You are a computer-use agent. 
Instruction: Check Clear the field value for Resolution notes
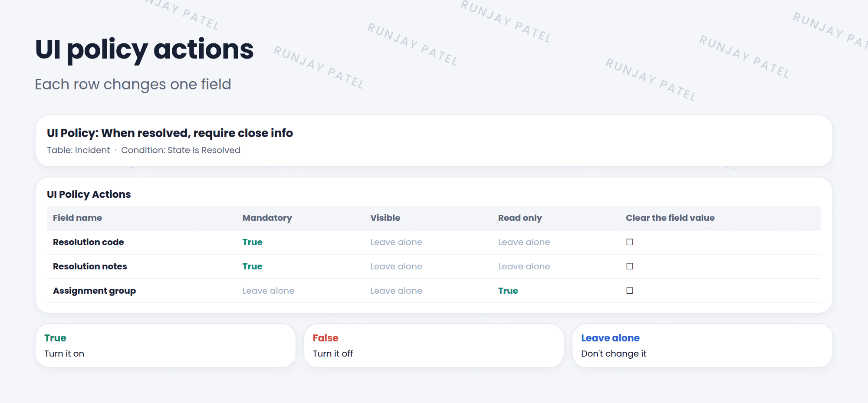pyautogui.click(x=630, y=266)
